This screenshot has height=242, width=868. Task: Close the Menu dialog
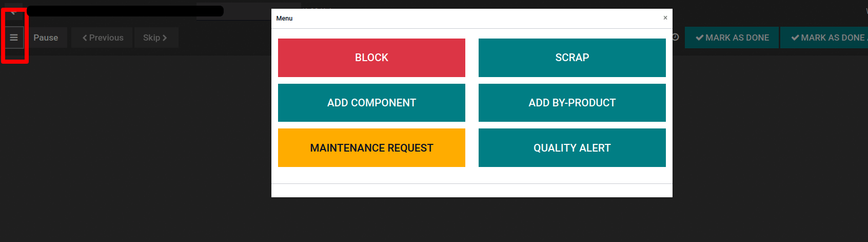point(665,18)
